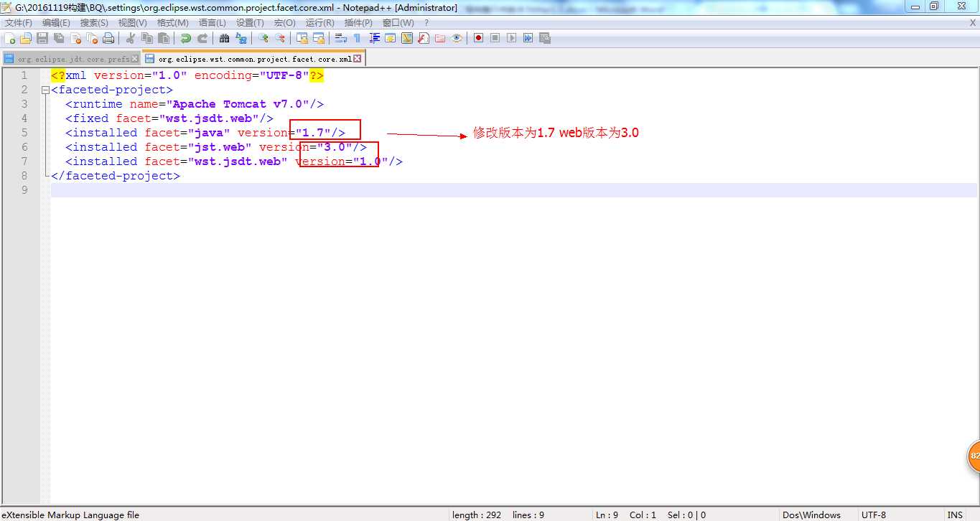
Task: Click the Close document toolbar icon
Action: pyautogui.click(x=75, y=38)
